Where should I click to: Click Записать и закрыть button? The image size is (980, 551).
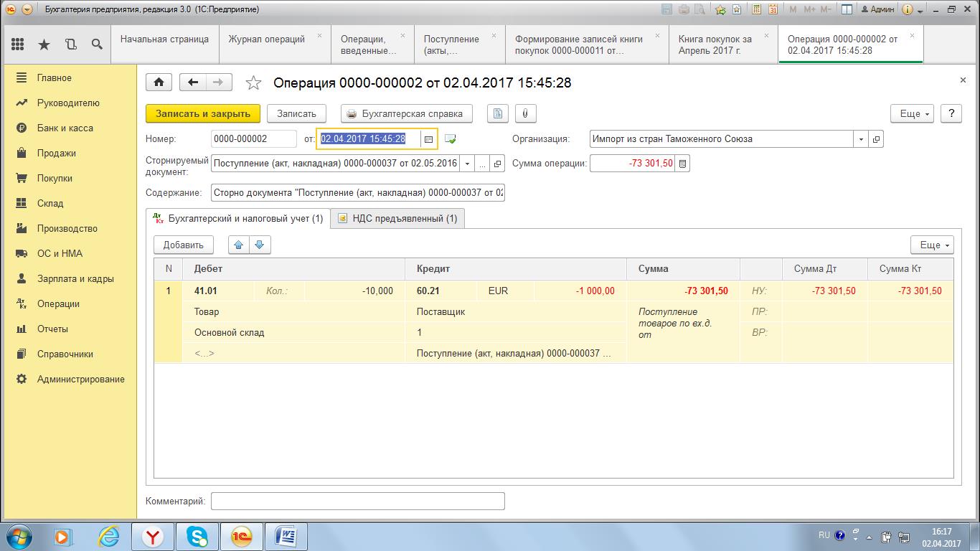(203, 113)
